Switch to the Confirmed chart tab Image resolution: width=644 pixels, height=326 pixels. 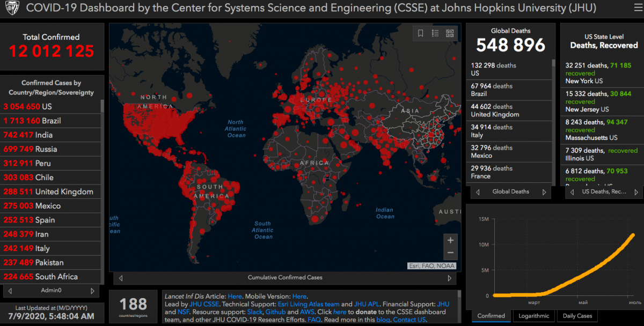(491, 316)
